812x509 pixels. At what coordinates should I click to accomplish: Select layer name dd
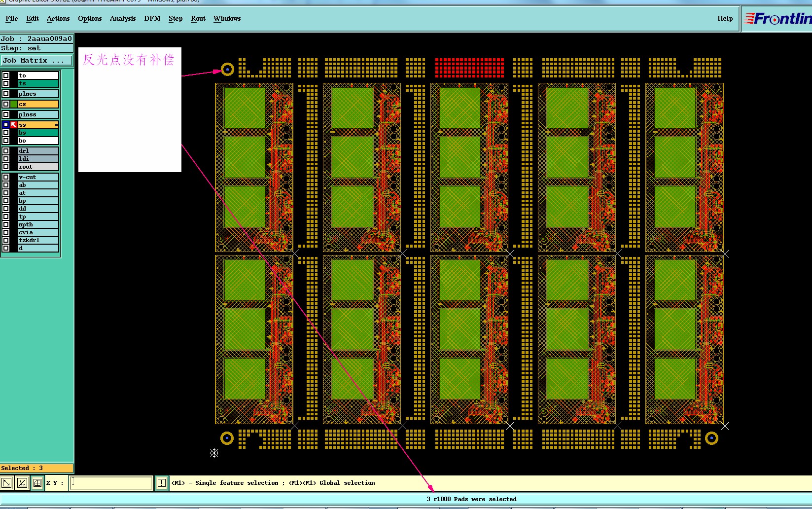click(38, 209)
